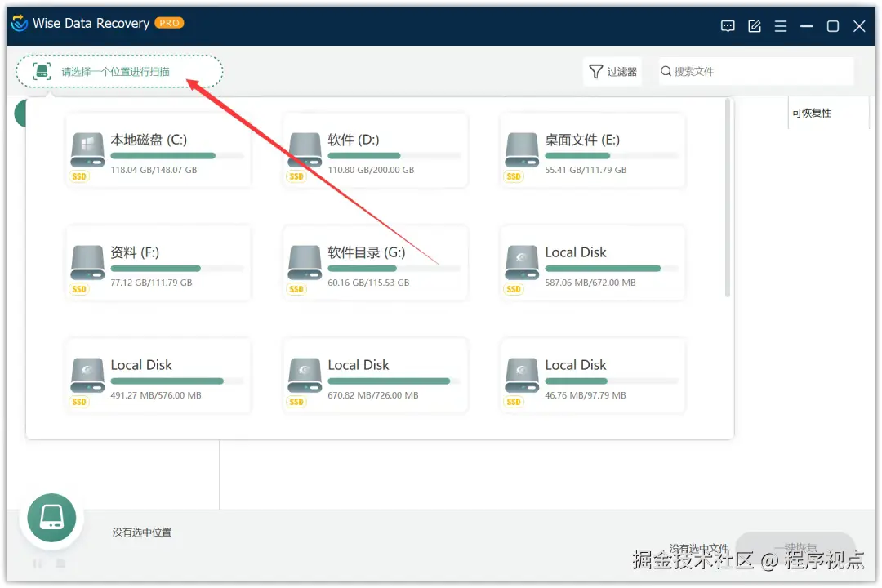The image size is (882, 588).
Task: Click the 110.80 GB/200.00 GB text
Action: pyautogui.click(x=371, y=170)
